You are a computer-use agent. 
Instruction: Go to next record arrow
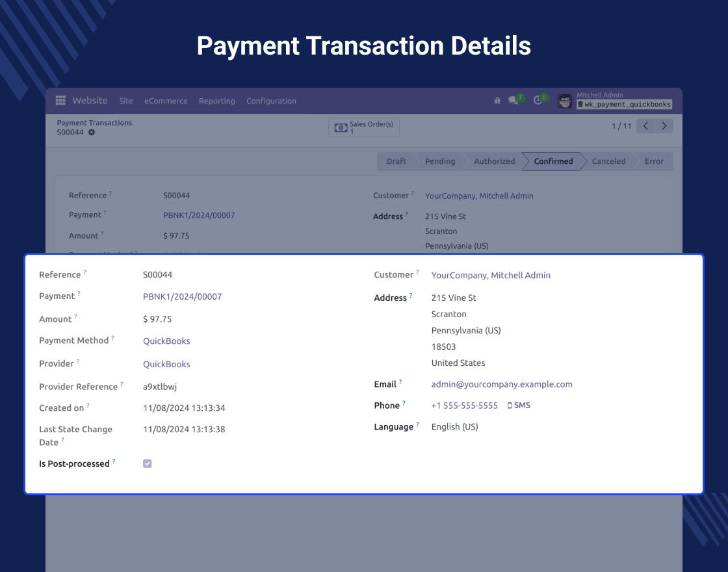point(664,126)
